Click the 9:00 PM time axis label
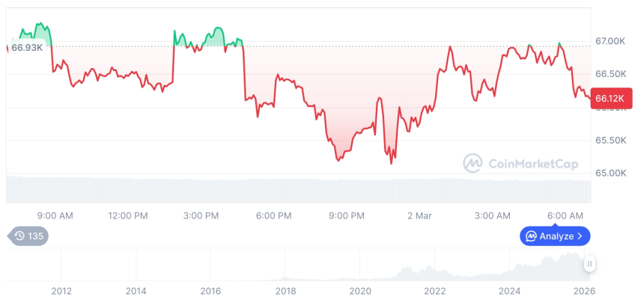Image resolution: width=644 pixels, height=300 pixels. click(x=347, y=216)
